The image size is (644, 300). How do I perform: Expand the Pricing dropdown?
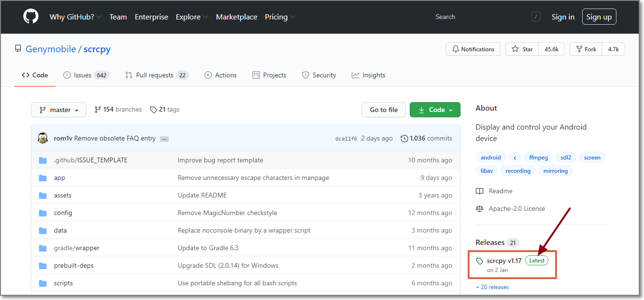pos(280,17)
